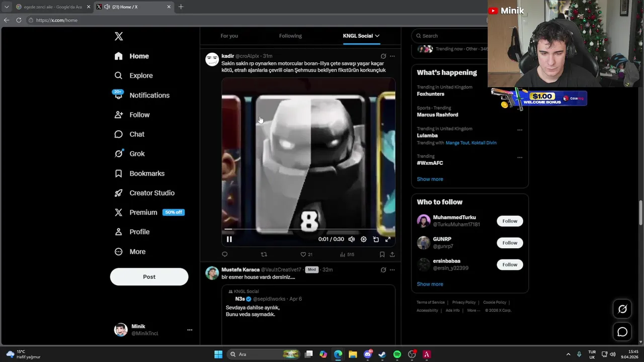
Task: Open the Terms of Service link
Action: pyautogui.click(x=431, y=302)
